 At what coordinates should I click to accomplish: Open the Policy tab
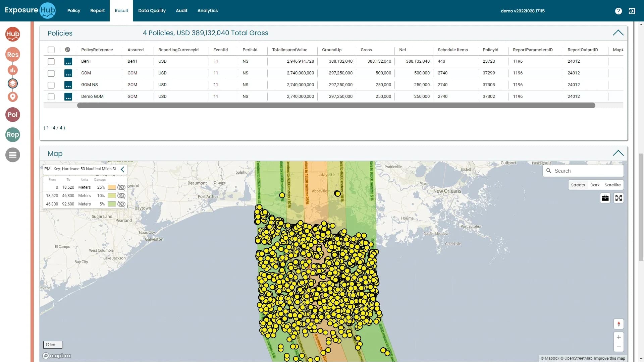[74, 11]
